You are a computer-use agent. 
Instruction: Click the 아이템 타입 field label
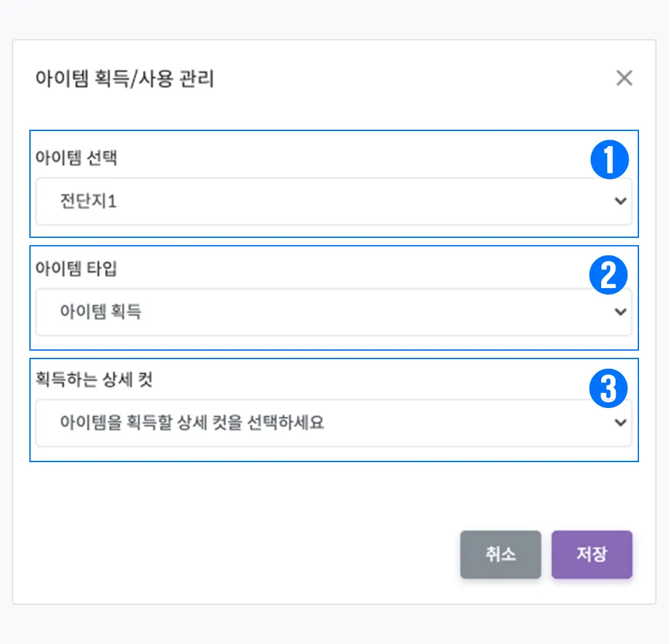click(76, 269)
